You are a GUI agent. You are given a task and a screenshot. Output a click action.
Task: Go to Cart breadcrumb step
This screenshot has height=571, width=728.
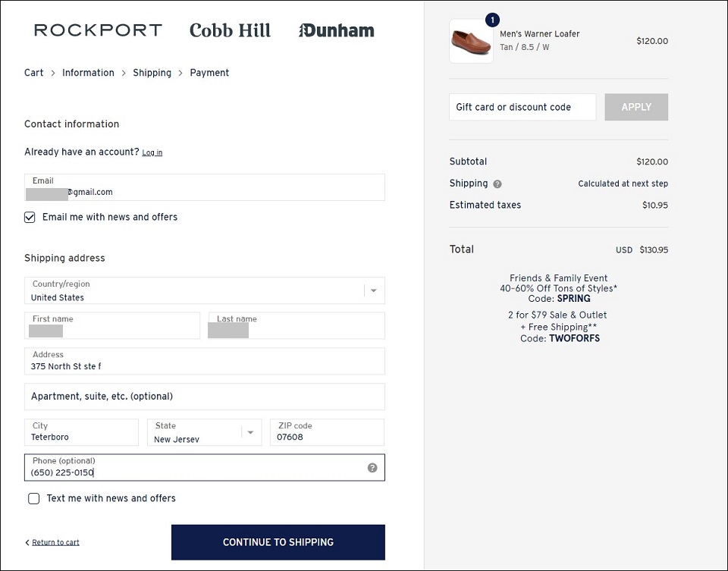33,73
